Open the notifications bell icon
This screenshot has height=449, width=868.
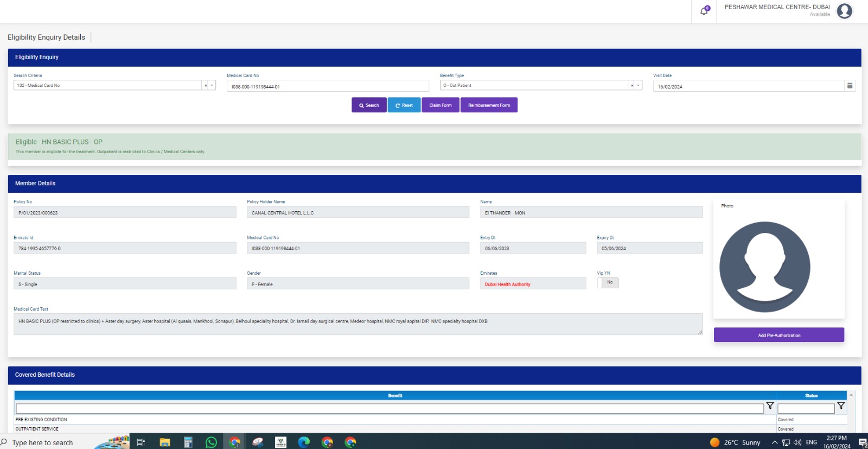704,11
